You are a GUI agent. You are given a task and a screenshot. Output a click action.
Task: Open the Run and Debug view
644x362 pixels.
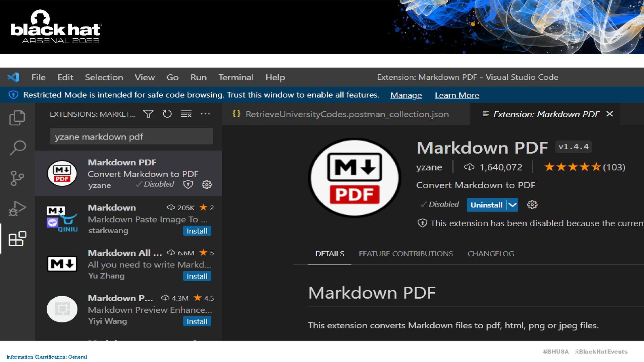point(17,208)
